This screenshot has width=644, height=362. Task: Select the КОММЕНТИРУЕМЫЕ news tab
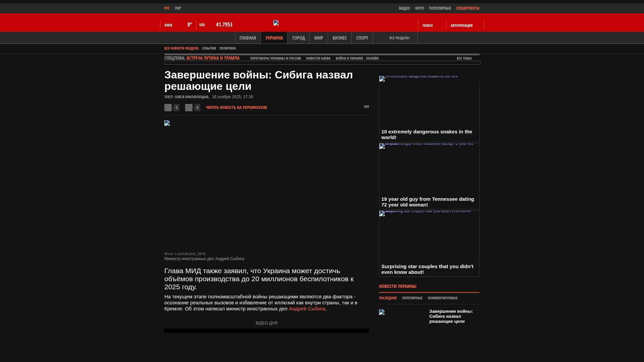click(442, 298)
